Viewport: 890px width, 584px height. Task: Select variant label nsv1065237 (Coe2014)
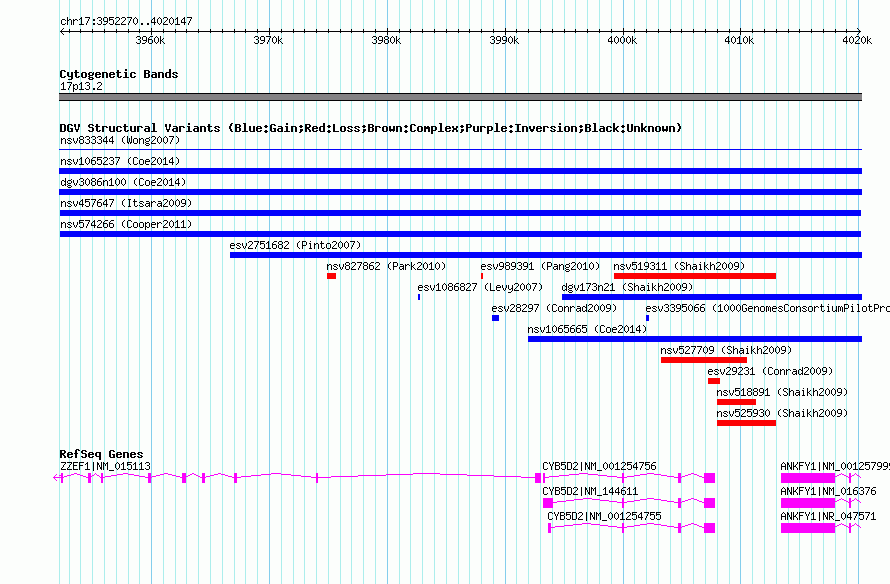120,161
